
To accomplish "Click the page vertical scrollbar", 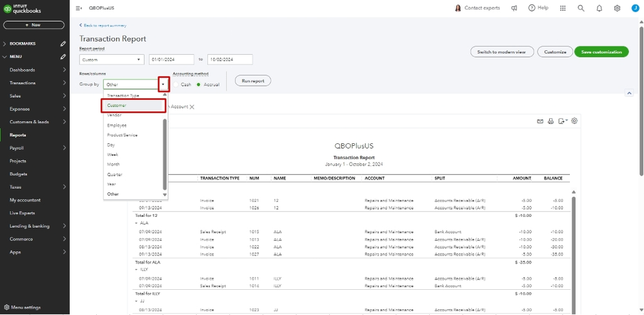I will click(641, 103).
